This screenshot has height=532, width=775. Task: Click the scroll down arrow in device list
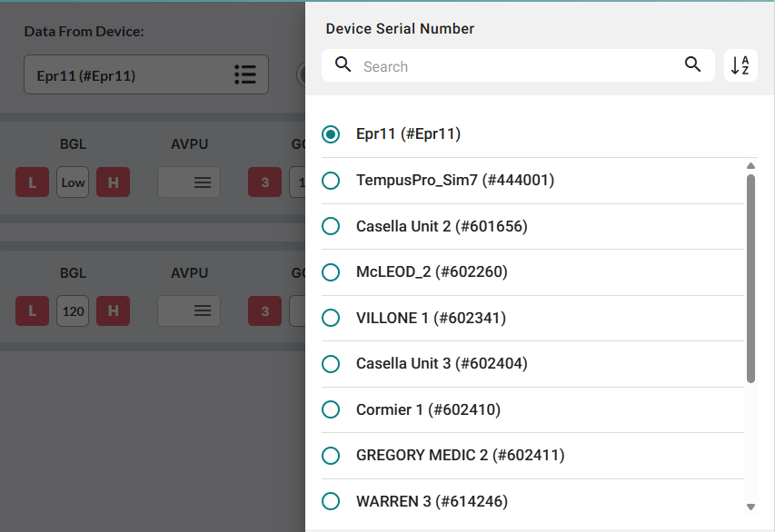[x=750, y=507]
